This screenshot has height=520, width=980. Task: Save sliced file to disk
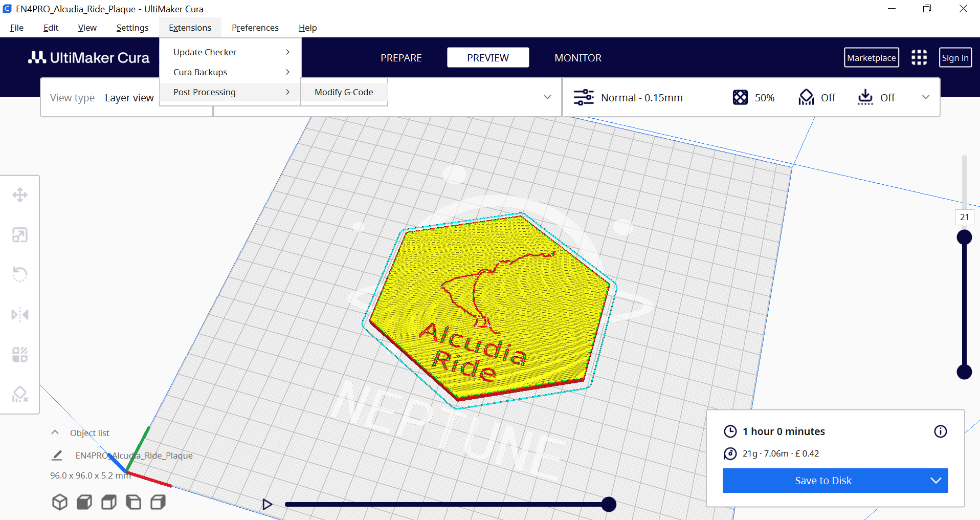[x=823, y=481]
